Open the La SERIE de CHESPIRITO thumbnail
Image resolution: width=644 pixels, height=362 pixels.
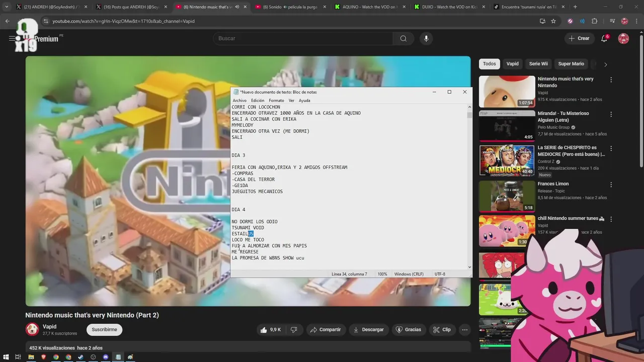507,160
